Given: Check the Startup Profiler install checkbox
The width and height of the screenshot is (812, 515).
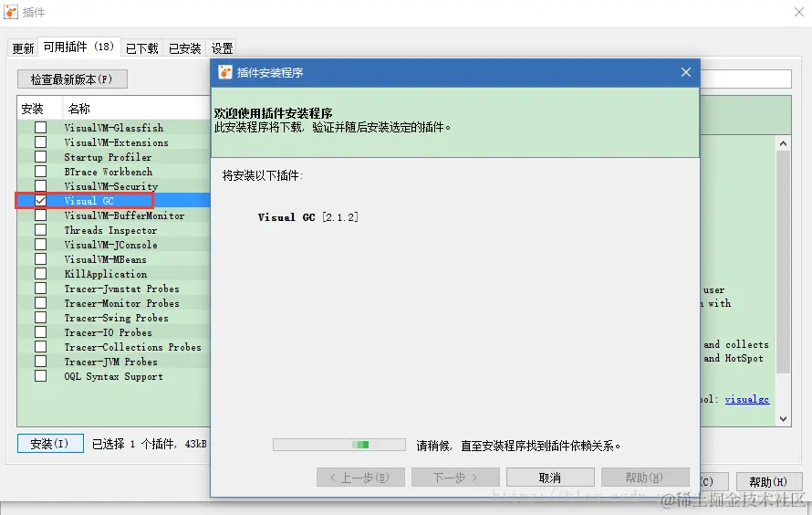Looking at the screenshot, I should [x=40, y=156].
